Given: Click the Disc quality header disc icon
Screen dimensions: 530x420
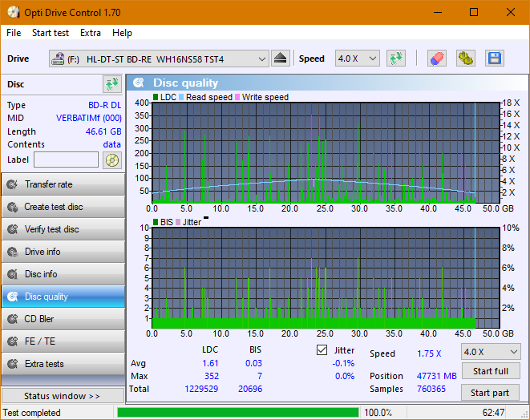Looking at the screenshot, I should [139, 83].
